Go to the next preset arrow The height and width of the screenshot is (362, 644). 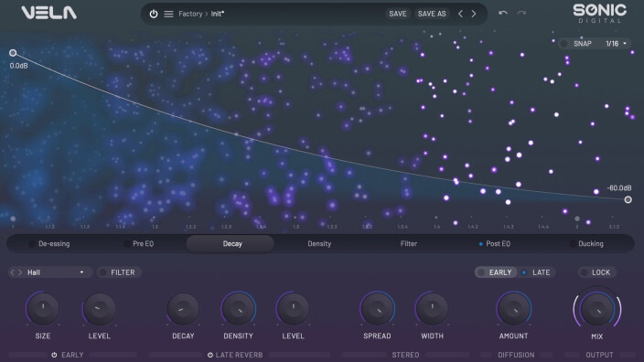coord(474,14)
